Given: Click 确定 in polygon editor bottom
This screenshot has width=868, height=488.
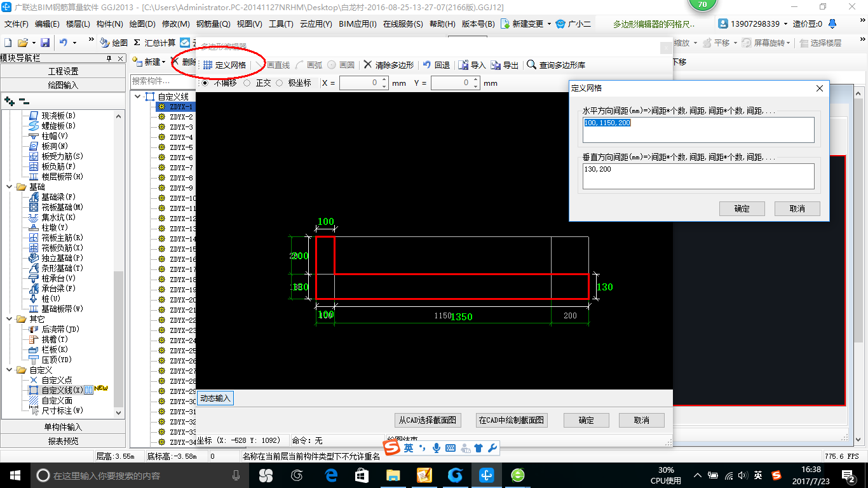Looking at the screenshot, I should point(587,420).
